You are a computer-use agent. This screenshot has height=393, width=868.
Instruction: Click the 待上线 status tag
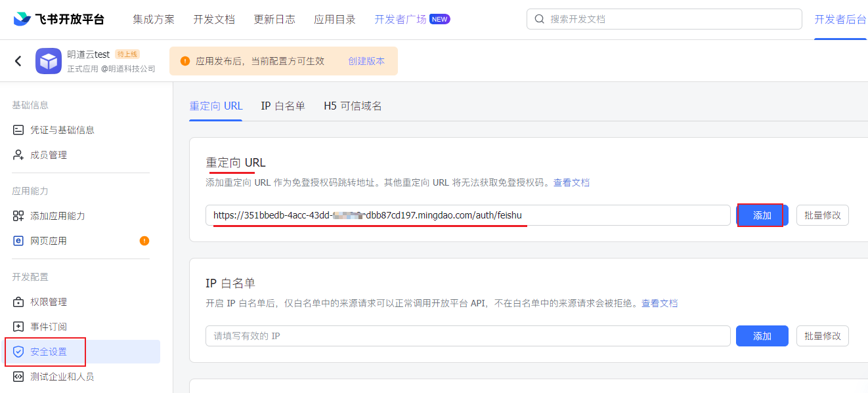(127, 54)
